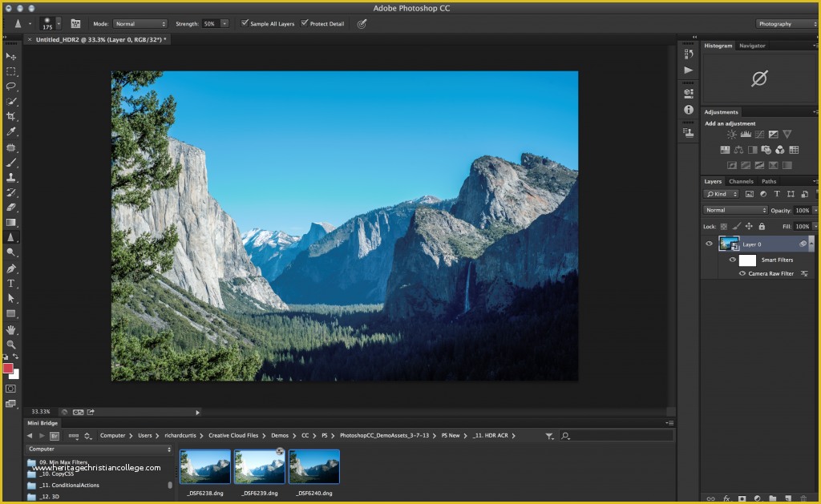Open the brush preset picker arrow
821x504 pixels.
point(59,23)
